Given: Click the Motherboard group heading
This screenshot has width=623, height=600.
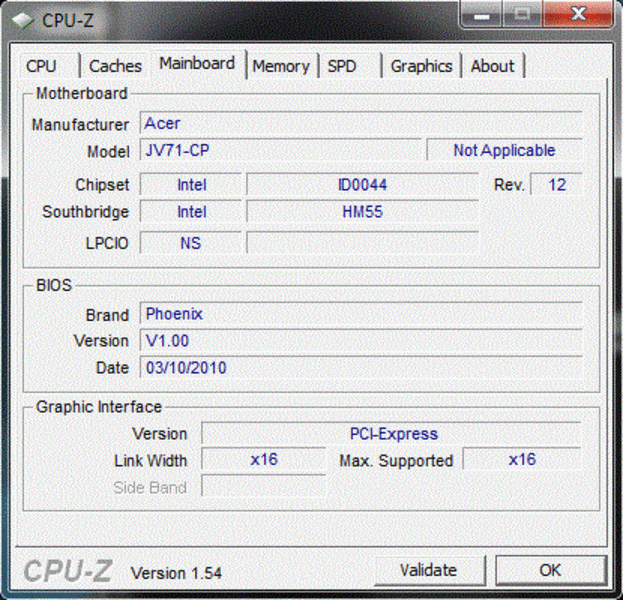Looking at the screenshot, I should [82, 94].
